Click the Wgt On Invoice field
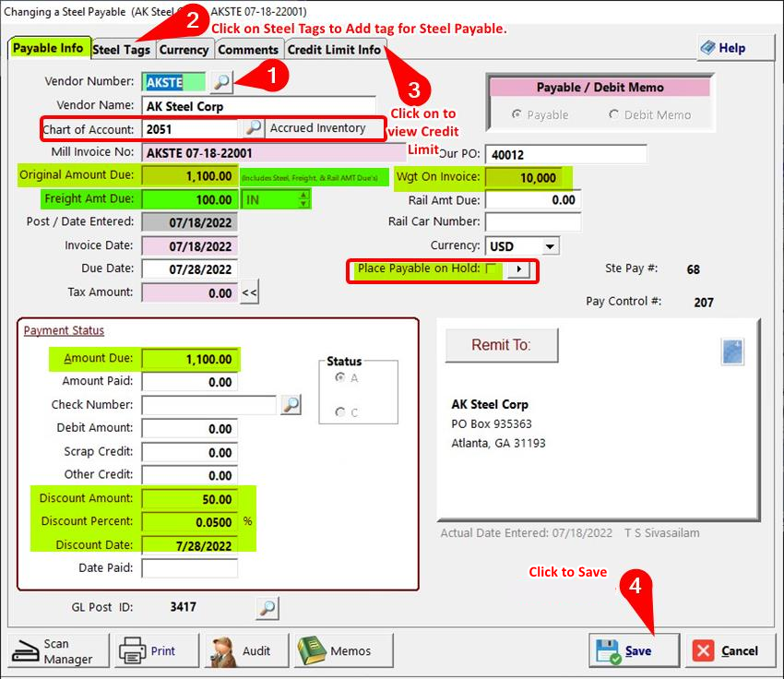 pyautogui.click(x=524, y=177)
